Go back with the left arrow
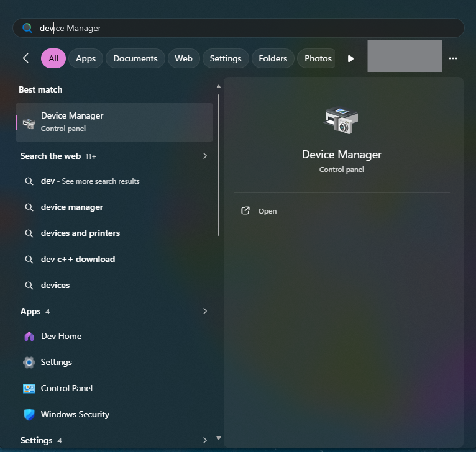 28,58
